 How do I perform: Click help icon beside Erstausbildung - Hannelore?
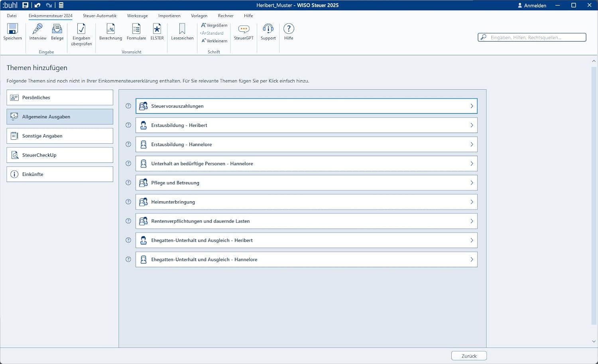point(128,144)
